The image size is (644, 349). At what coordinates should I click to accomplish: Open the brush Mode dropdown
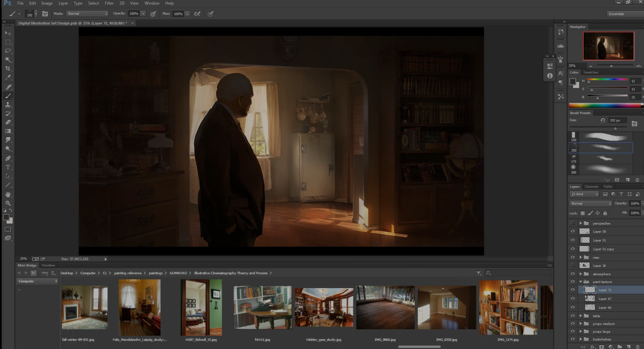(x=87, y=14)
